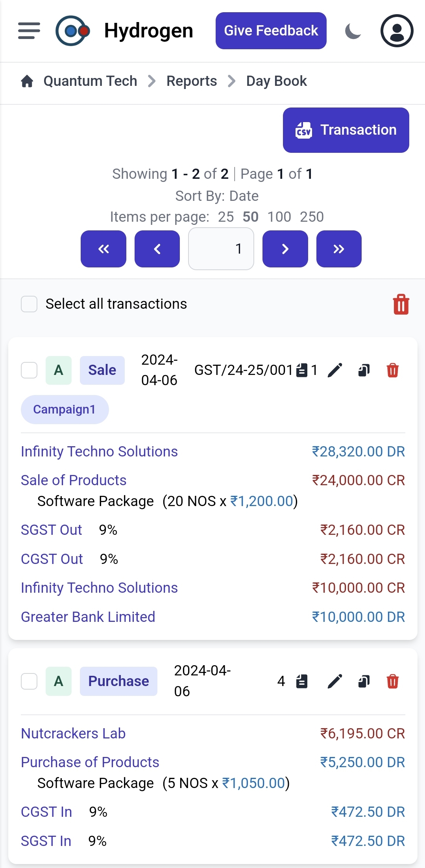Viewport: 425px width, 868px height.
Task: Check Select all transactions checkbox
Action: tap(29, 304)
